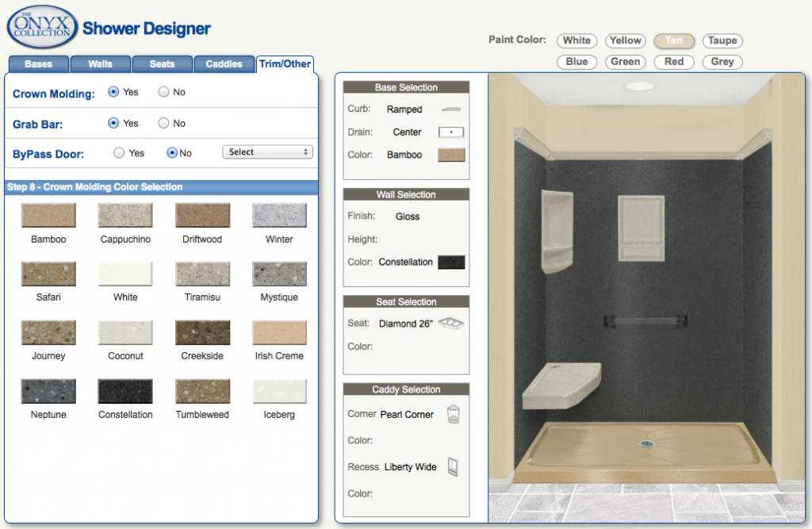812x529 pixels.
Task: Click the Liberty Wide recess caddy icon
Action: [453, 467]
